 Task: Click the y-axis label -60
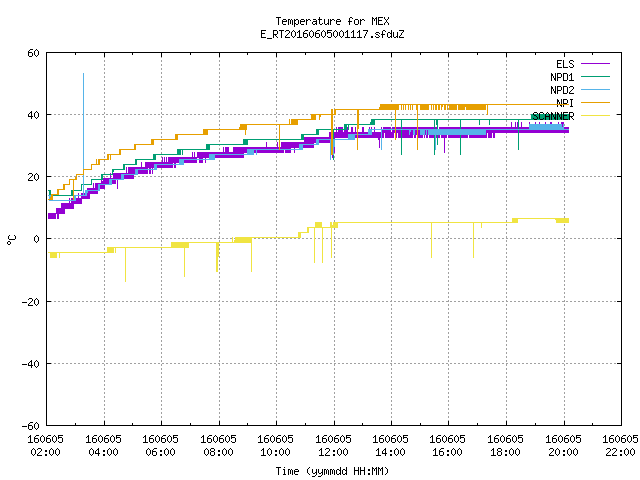[31, 426]
